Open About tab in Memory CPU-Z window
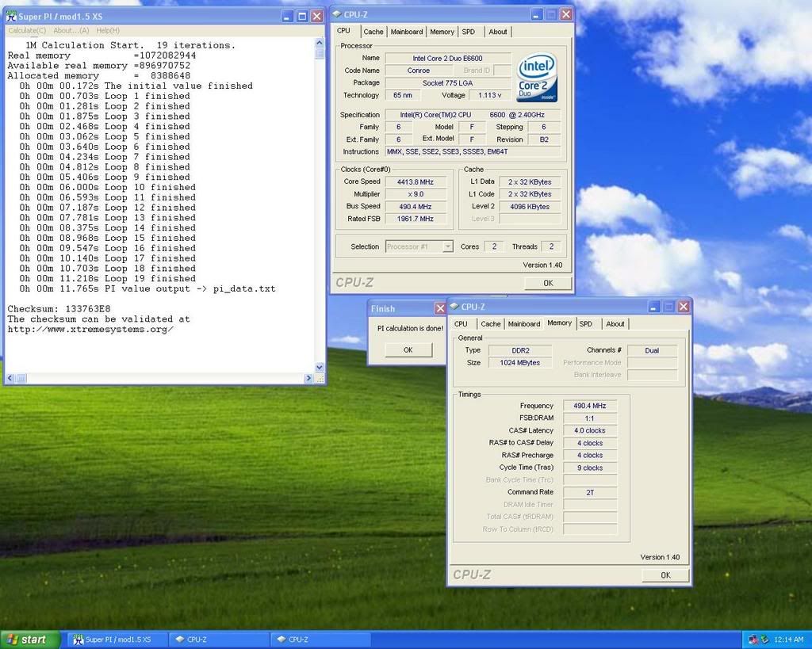Viewport: 812px width, 649px height. [x=615, y=323]
